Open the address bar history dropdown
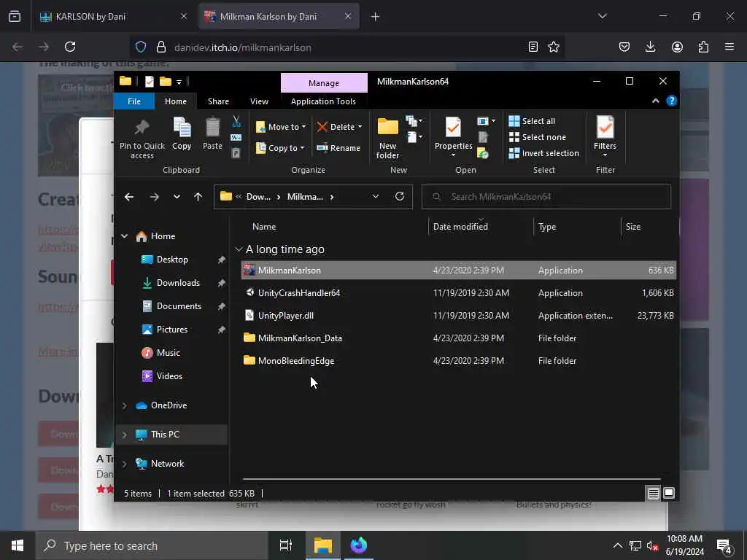This screenshot has height=560, width=747. click(376, 197)
